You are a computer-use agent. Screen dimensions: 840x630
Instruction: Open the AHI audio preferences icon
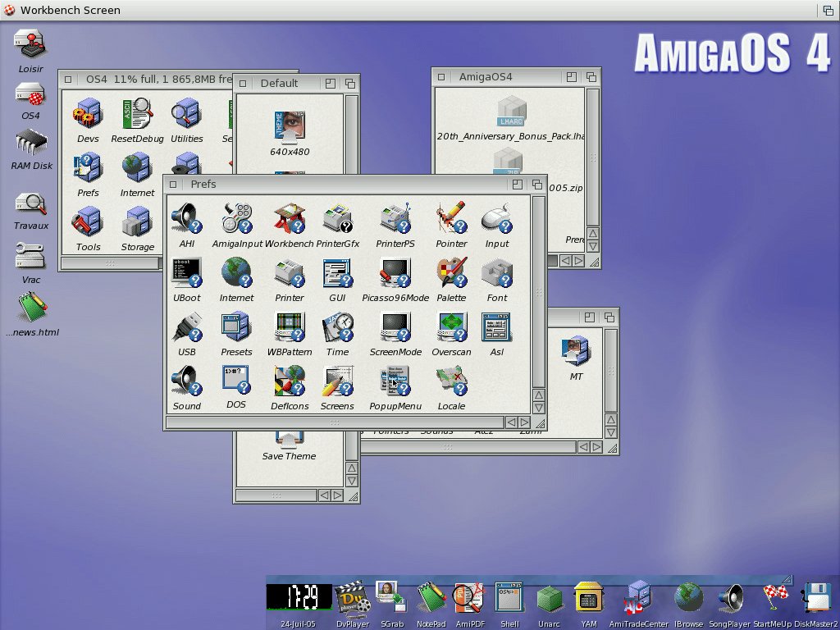tap(186, 218)
